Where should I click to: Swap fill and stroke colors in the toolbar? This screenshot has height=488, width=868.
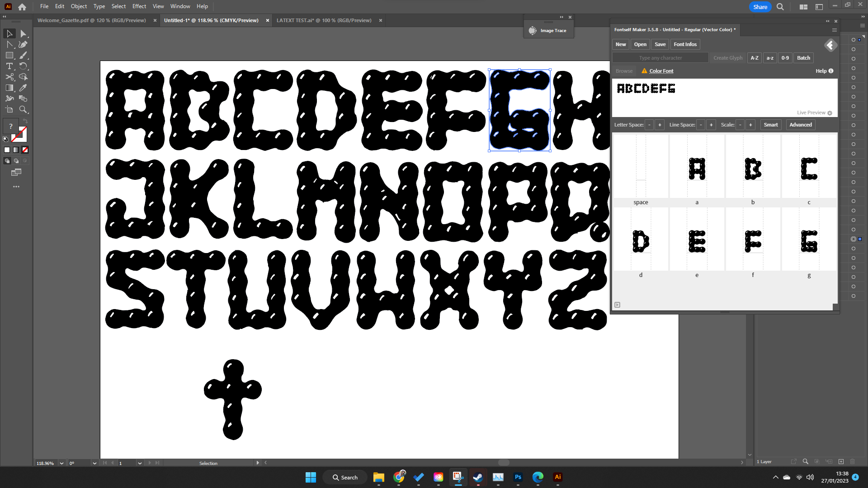(25, 121)
